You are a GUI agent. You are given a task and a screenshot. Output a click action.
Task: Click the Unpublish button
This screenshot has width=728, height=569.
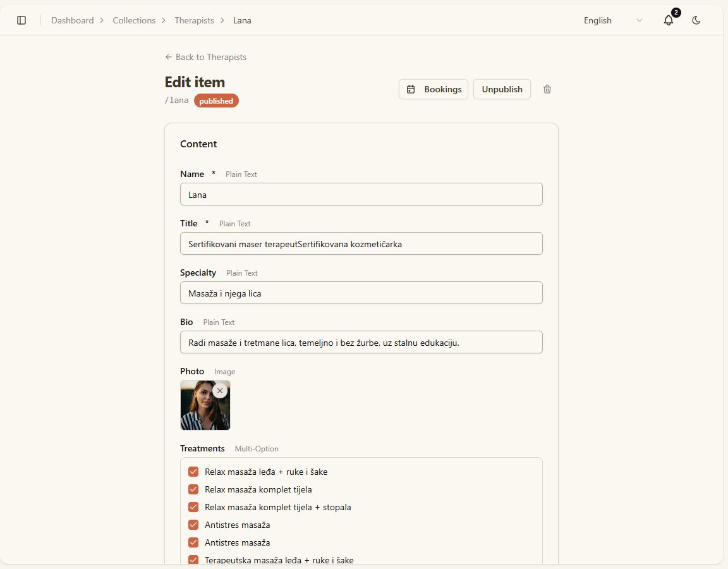coord(502,89)
